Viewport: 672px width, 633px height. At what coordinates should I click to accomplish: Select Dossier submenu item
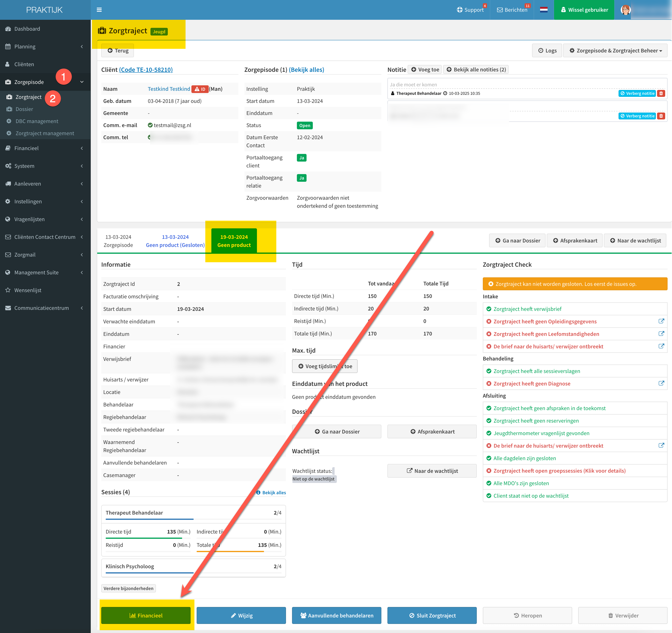(24, 109)
